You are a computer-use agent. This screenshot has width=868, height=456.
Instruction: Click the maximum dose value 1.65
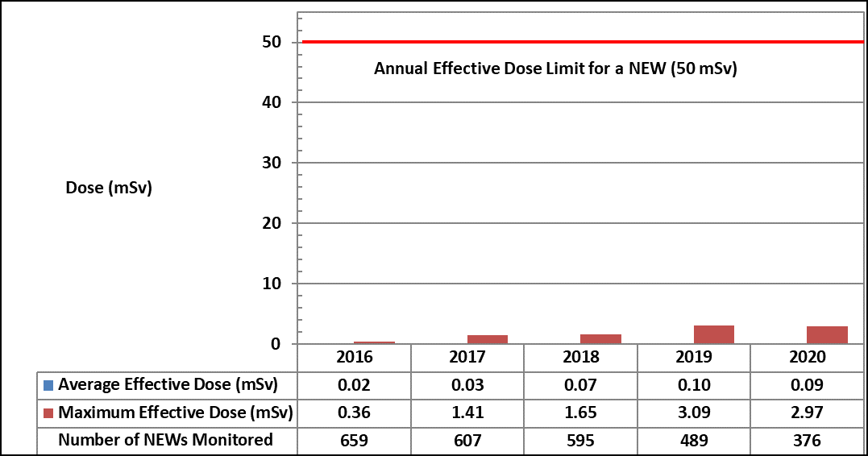coord(581,412)
